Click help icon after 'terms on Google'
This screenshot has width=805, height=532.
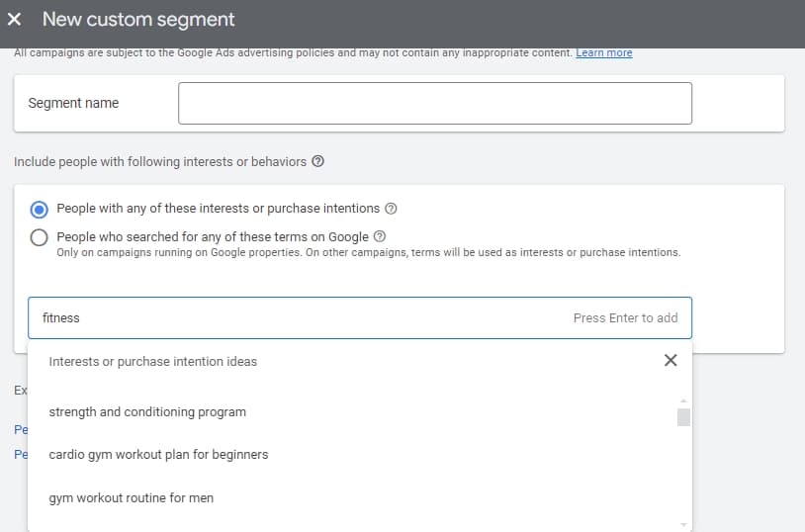click(380, 237)
